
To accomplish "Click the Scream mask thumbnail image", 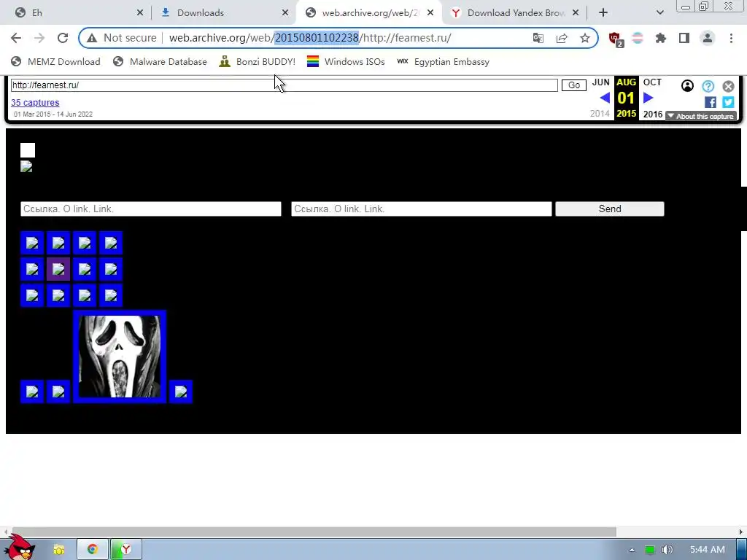I will click(120, 356).
